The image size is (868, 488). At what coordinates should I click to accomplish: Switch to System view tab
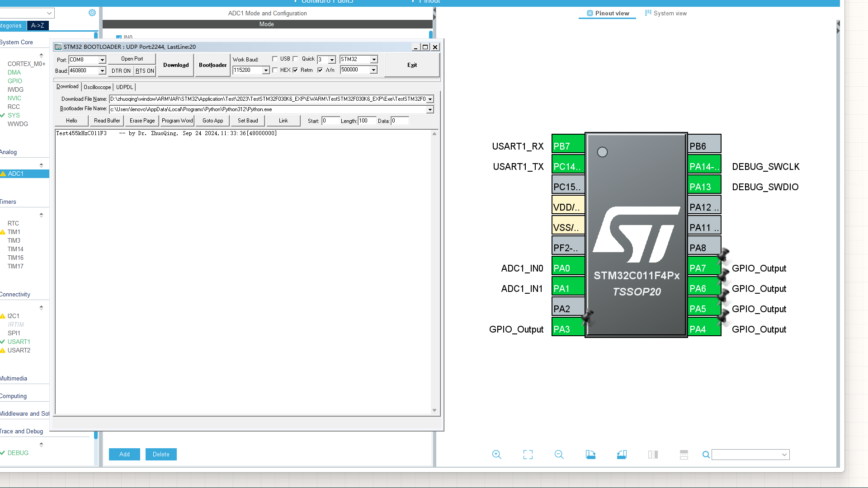[665, 13]
